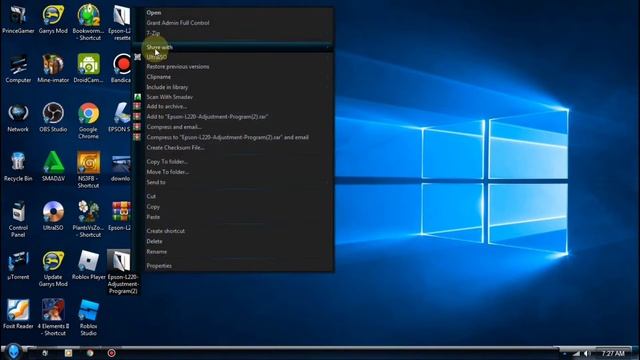This screenshot has height=360, width=640.
Task: Select the Control Panel desktop icon
Action: (x=18, y=219)
